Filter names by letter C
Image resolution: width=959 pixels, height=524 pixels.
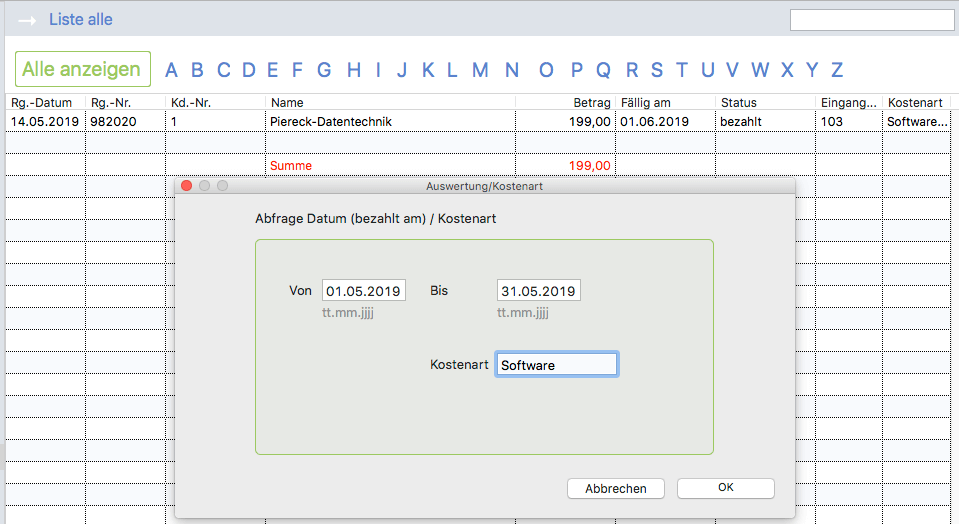click(223, 70)
